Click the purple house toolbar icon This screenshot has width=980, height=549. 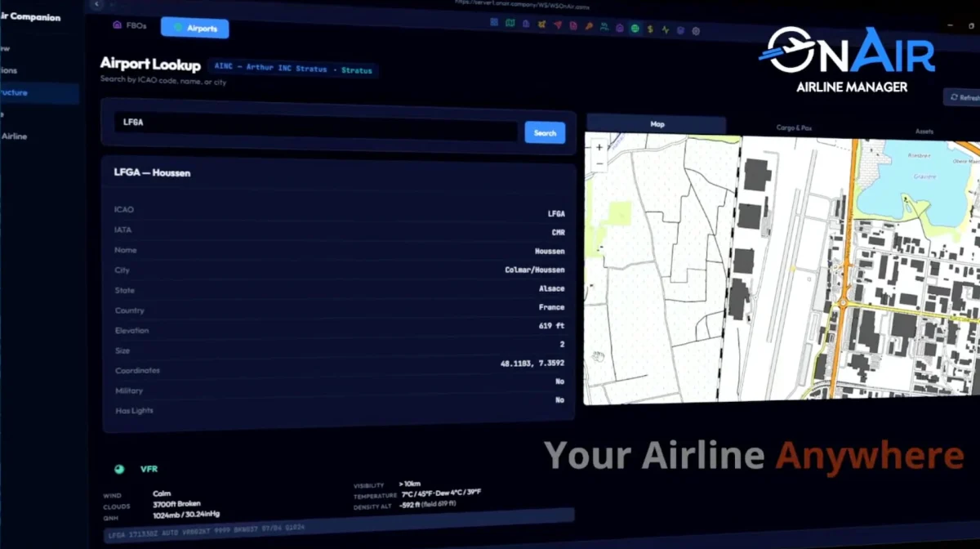(x=619, y=28)
